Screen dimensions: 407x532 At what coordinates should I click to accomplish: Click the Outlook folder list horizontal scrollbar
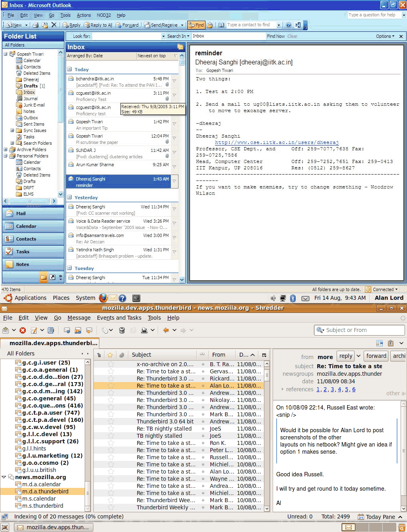click(30, 201)
